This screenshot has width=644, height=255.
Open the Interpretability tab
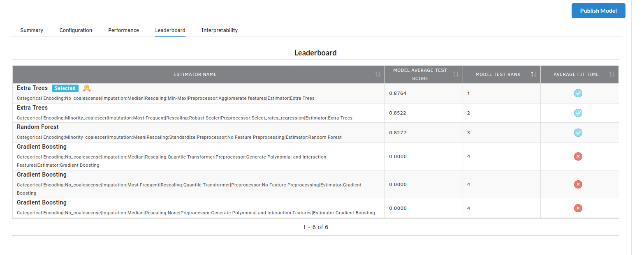(220, 30)
